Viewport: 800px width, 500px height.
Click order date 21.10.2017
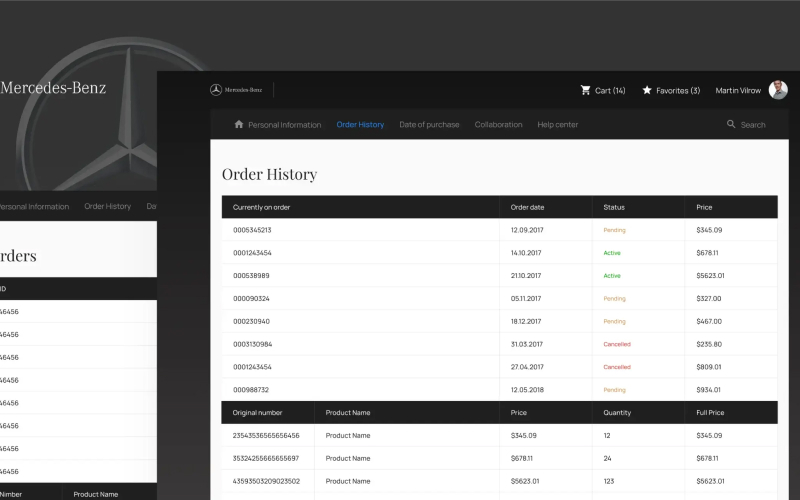pos(526,276)
